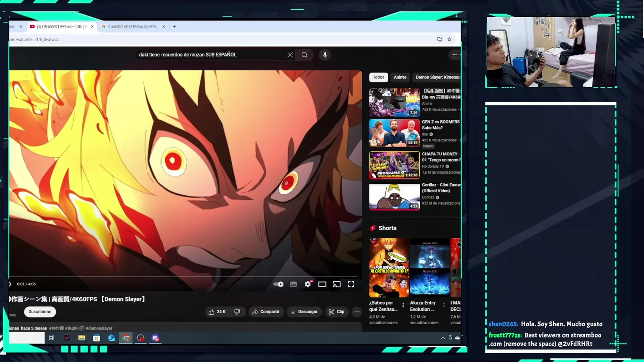Open the GEN Z vs BOOMERS video thumbnail
The width and height of the screenshot is (644, 362).
394,133
